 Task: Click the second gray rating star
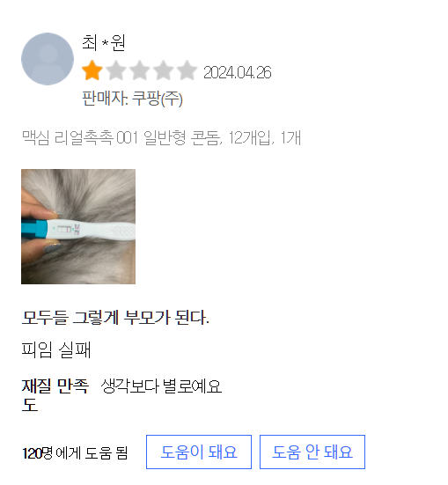(116, 70)
